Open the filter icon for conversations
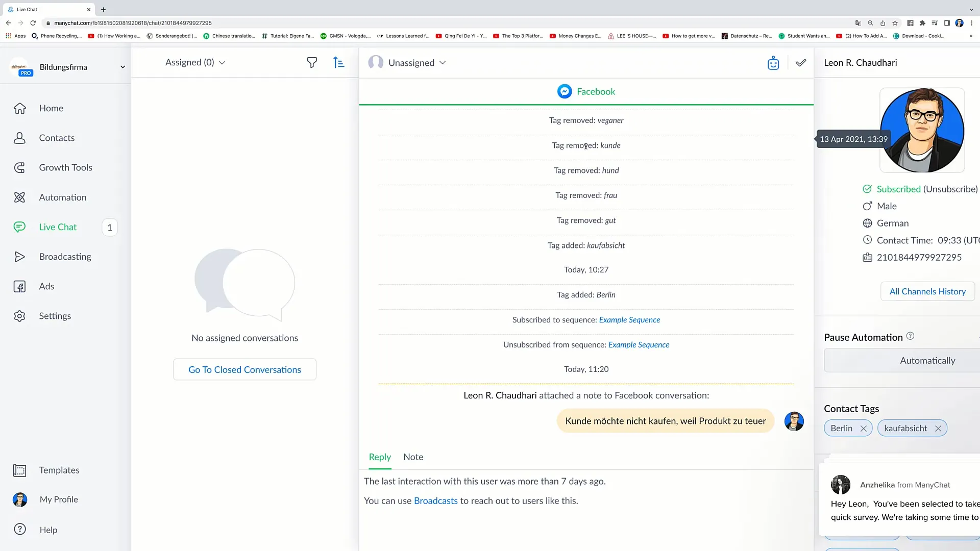Viewport: 980px width, 551px height. [x=312, y=62]
